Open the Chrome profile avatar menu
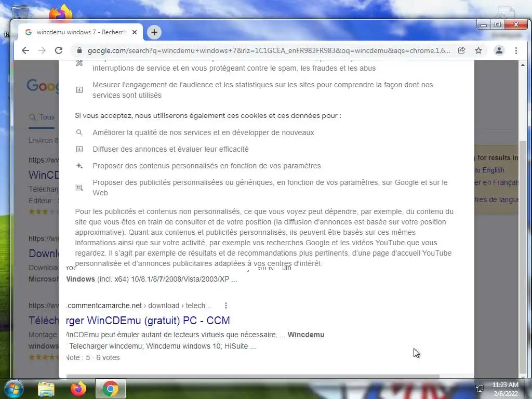Image resolution: width=532 pixels, height=399 pixels. click(499, 50)
